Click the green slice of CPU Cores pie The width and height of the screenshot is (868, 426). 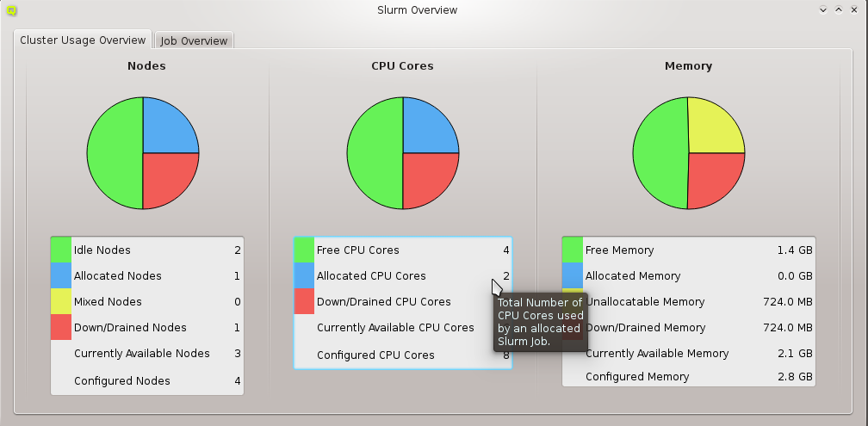tap(374, 153)
